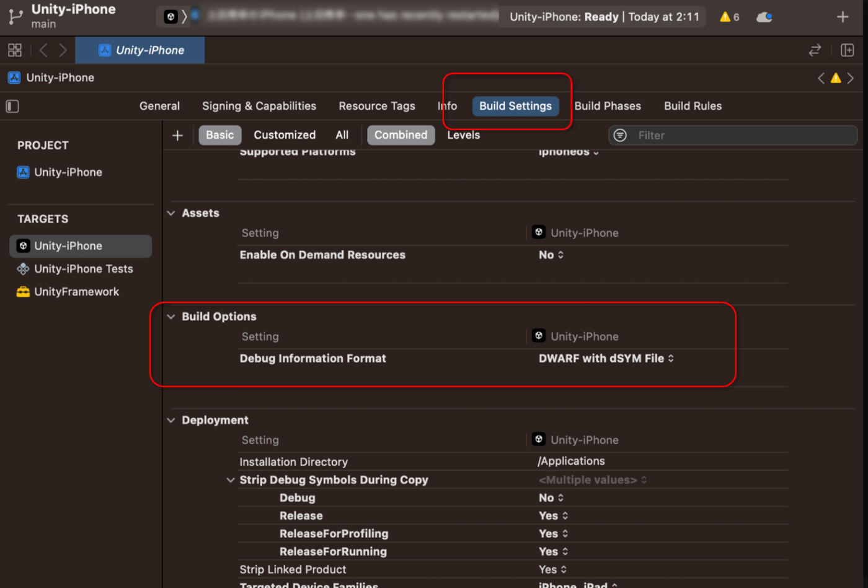Collapse the Build Options section
The height and width of the screenshot is (588, 868).
click(171, 317)
